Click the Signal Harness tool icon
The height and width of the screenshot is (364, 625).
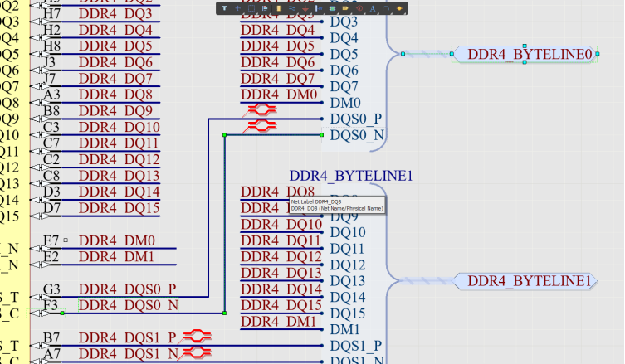[319, 8]
